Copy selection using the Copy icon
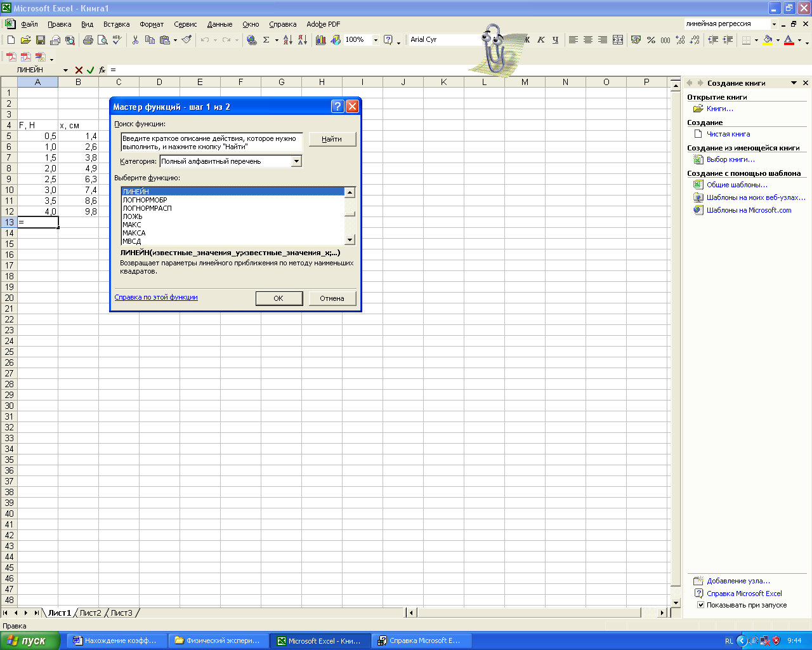812x650 pixels. click(x=150, y=40)
